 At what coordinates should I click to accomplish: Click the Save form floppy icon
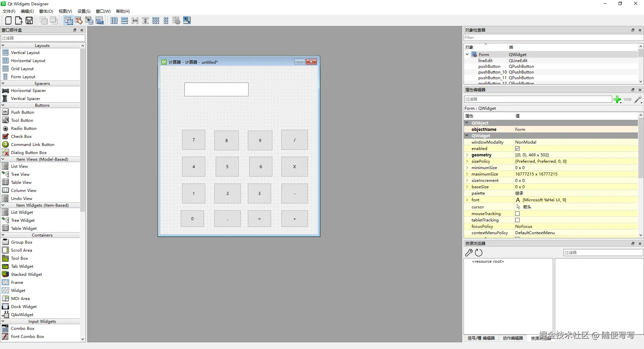29,20
